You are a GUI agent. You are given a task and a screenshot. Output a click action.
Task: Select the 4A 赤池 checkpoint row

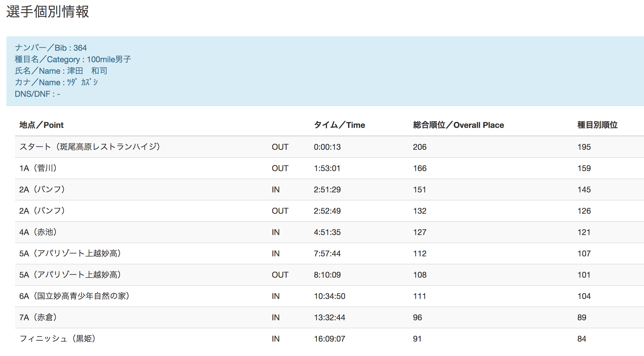click(38, 232)
